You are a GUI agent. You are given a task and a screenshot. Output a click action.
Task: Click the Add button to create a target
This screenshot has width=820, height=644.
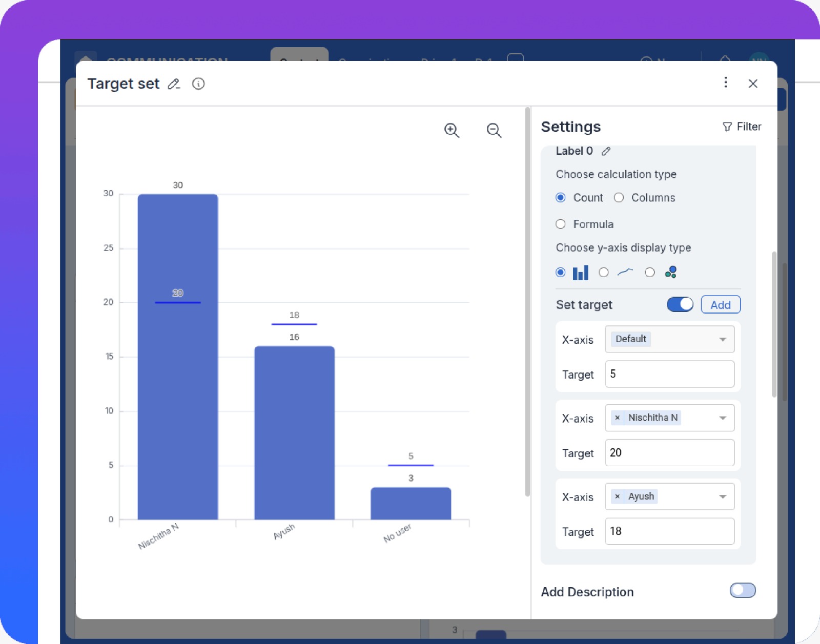coord(720,304)
